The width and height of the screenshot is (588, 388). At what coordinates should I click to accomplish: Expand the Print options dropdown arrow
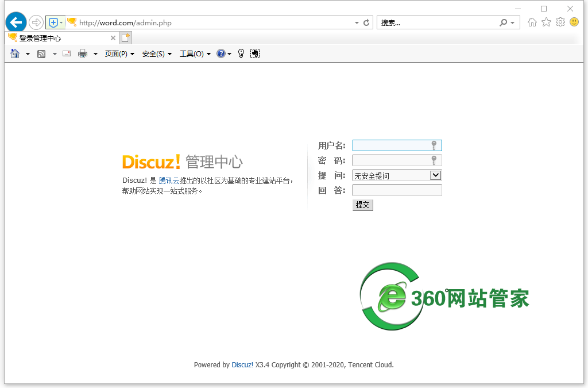[x=96, y=54]
